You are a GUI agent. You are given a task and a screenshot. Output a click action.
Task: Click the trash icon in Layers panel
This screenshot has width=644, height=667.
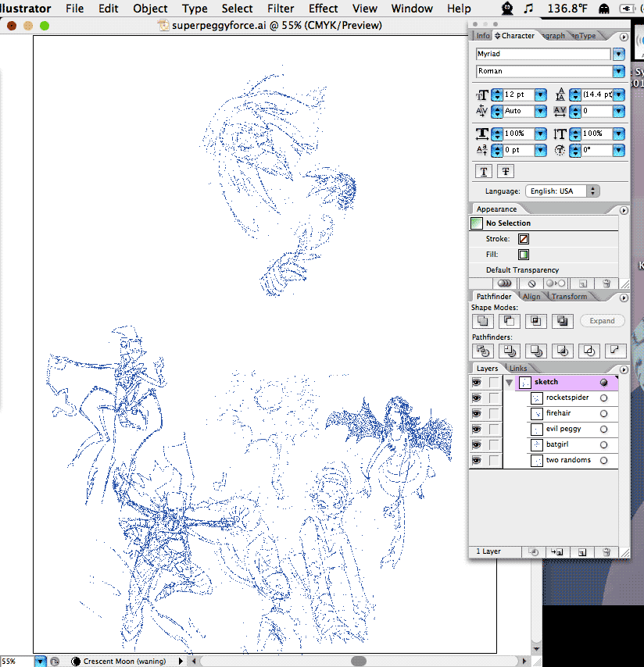pos(605,551)
